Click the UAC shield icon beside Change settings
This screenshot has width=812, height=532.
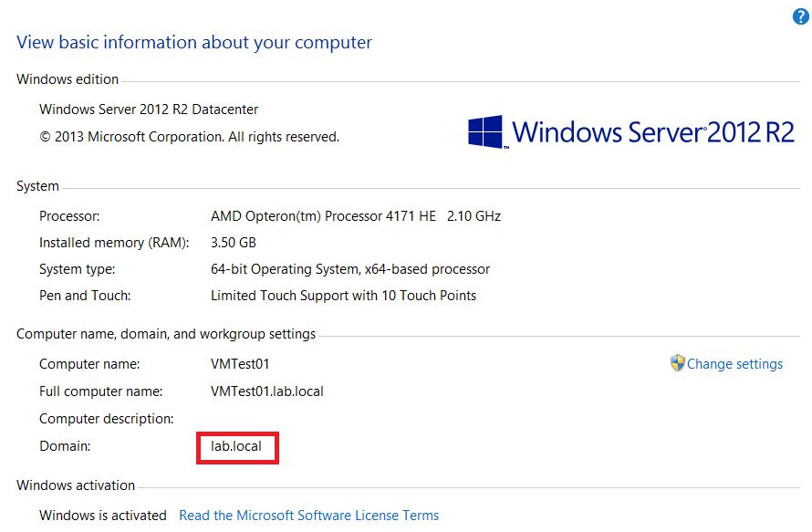(x=677, y=363)
